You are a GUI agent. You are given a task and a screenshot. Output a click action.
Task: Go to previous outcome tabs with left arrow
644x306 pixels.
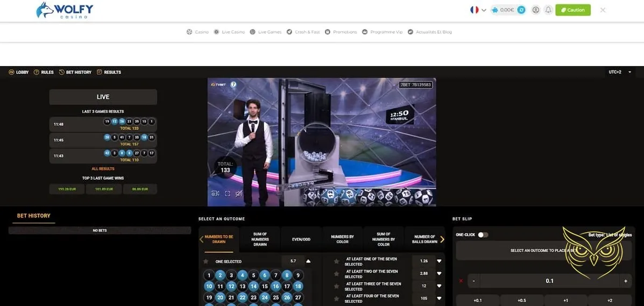pos(201,239)
